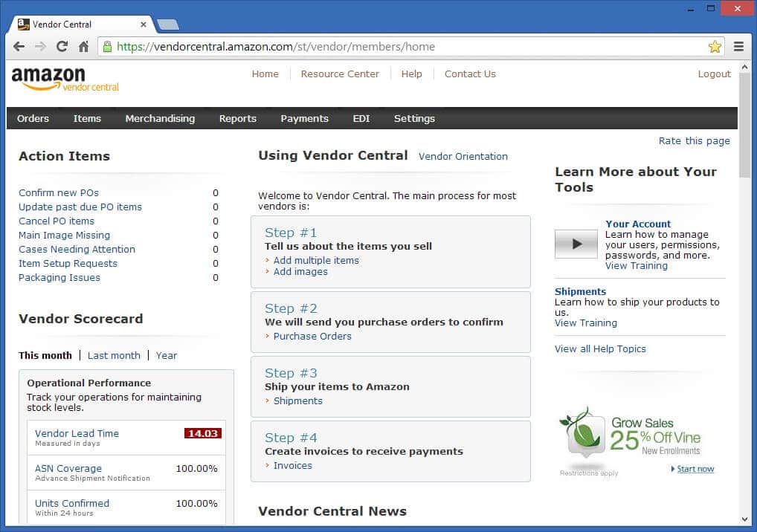
Task: Click the vertical scrollbar thumb
Action: tap(744, 126)
